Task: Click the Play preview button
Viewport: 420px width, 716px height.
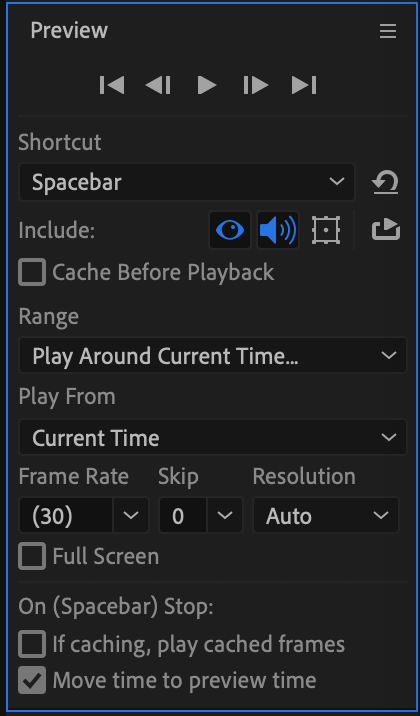Action: point(207,85)
